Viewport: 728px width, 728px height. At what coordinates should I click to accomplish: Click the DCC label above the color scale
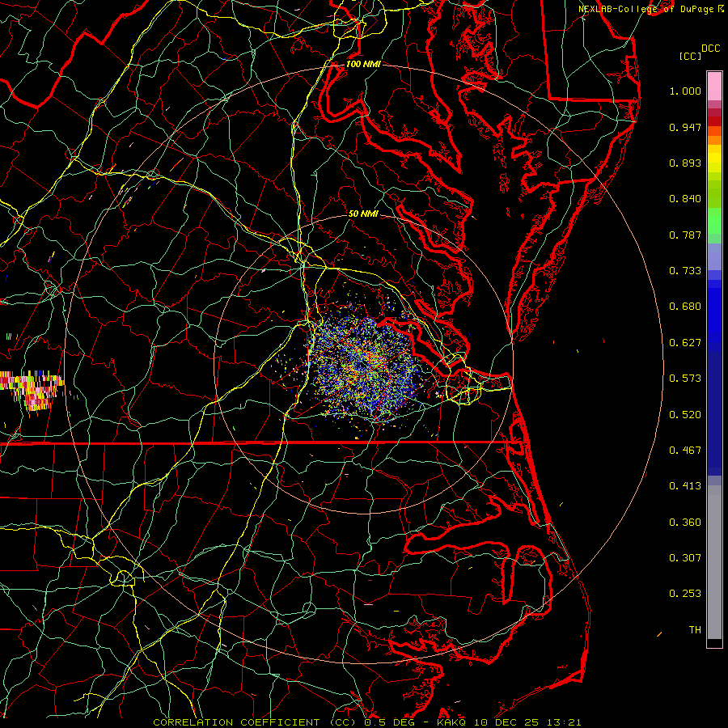click(710, 49)
